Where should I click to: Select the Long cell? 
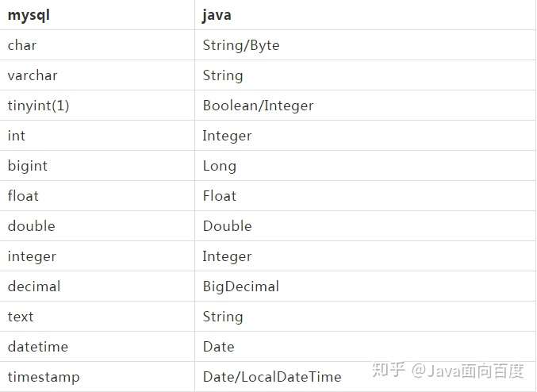coord(220,166)
